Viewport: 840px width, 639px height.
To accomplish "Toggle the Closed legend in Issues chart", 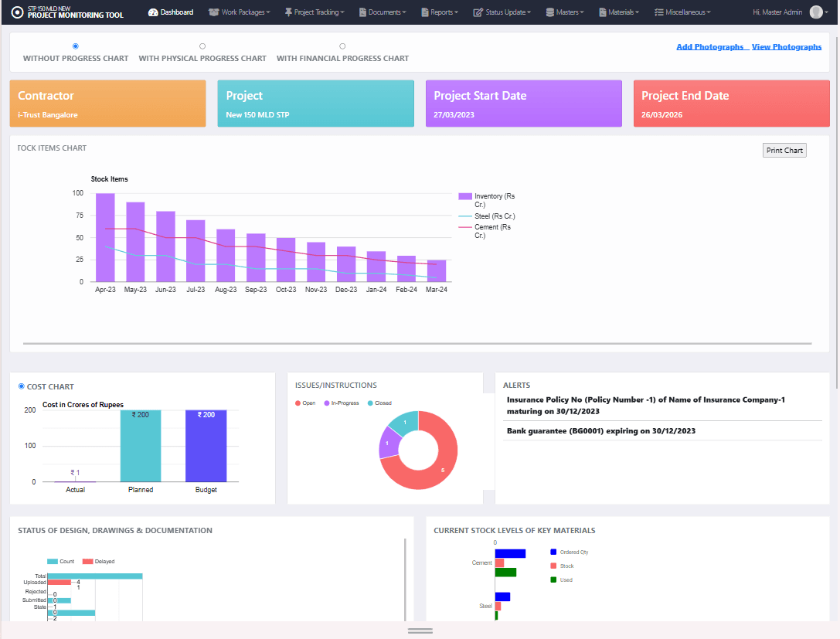I will tap(379, 403).
